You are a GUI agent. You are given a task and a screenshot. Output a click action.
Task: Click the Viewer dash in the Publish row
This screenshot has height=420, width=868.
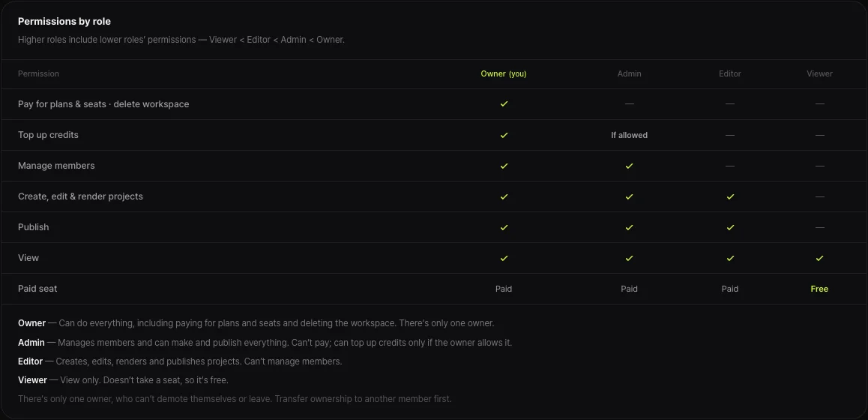click(x=820, y=227)
